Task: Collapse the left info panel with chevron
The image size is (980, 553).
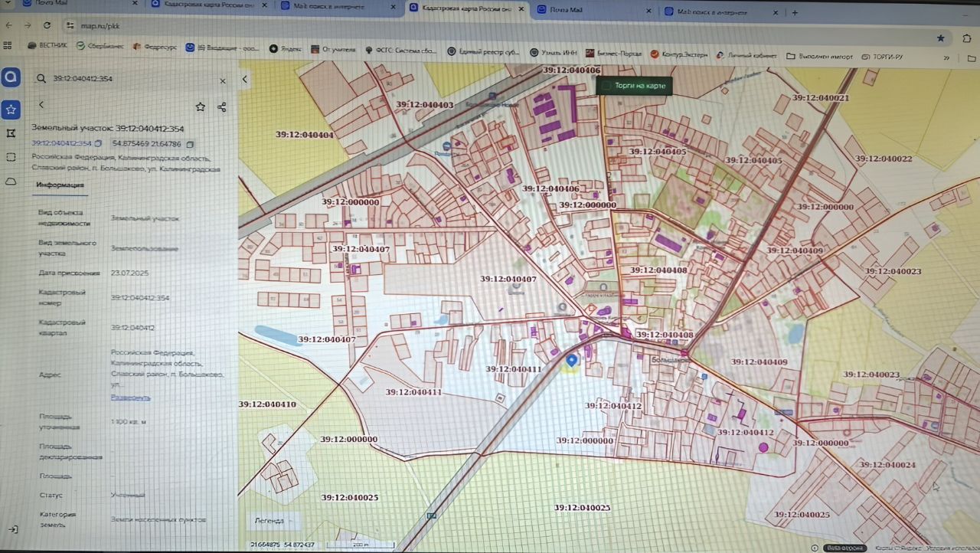Action: click(x=245, y=79)
